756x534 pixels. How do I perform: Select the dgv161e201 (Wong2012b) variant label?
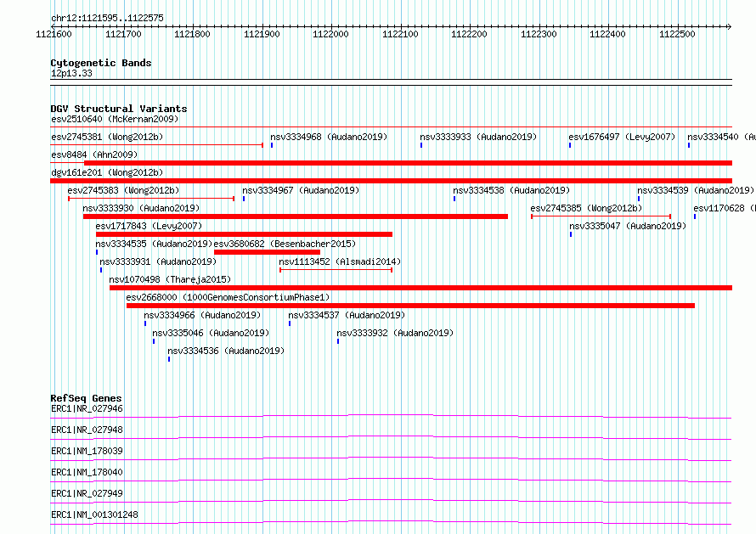pos(107,172)
